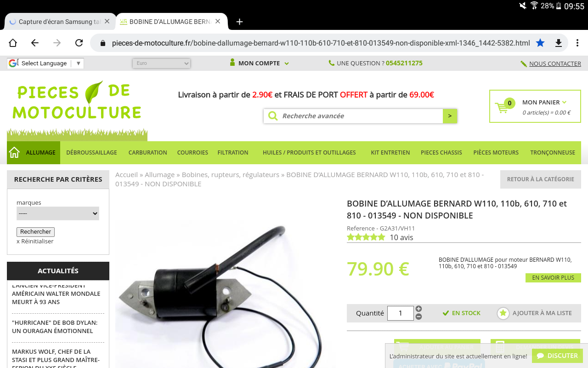Click the EN SAVOIR PLUS button
The image size is (588, 368).
pos(553,278)
